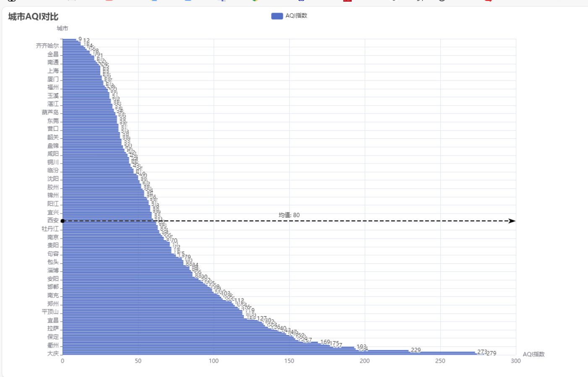Select the 临汾 city label
Image resolution: width=588 pixels, height=377 pixels.
(53, 170)
